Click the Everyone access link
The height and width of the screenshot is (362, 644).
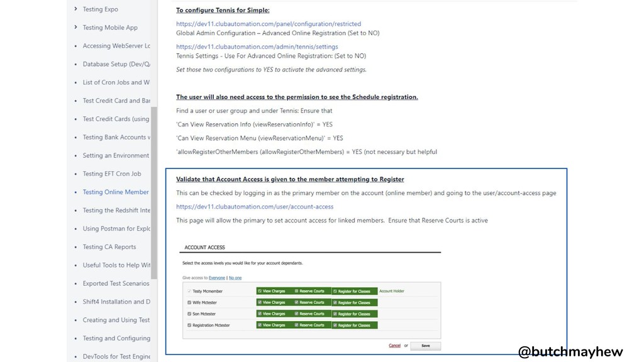[217, 278]
